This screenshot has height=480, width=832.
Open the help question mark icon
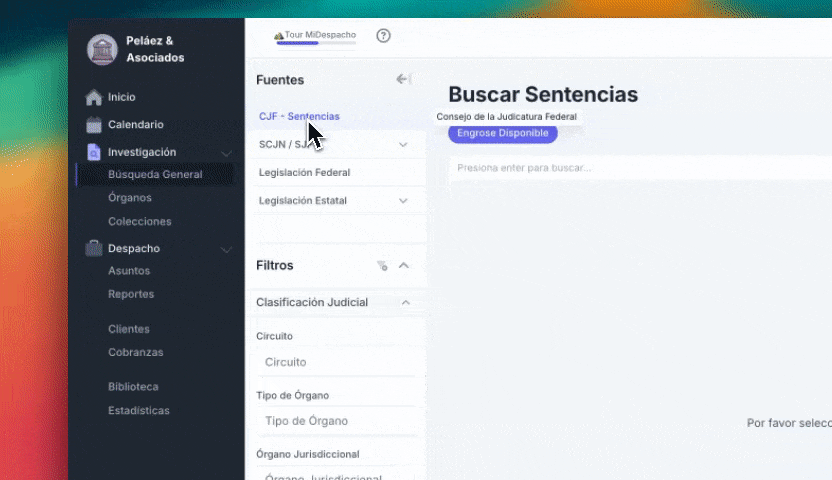(x=383, y=36)
